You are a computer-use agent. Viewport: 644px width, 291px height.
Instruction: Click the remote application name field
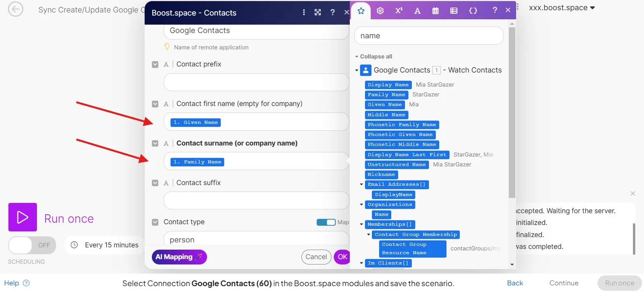pyautogui.click(x=256, y=31)
